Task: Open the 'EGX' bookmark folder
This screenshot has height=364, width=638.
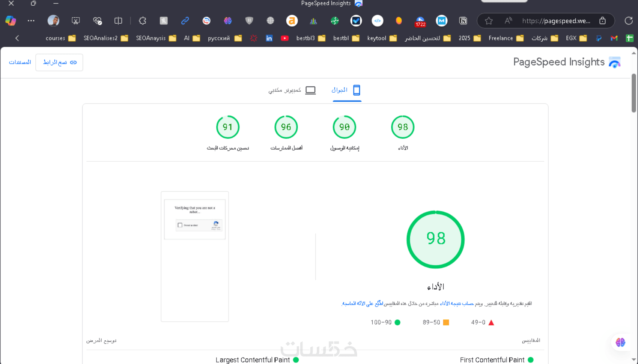Action: (x=576, y=38)
